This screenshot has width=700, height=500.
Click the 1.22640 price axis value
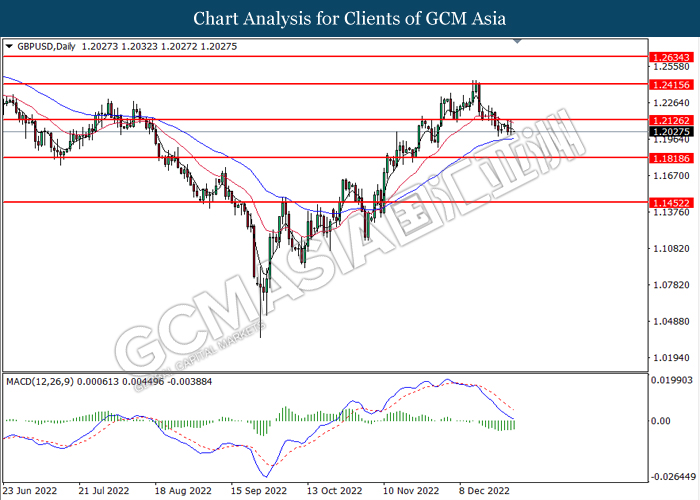[671, 103]
